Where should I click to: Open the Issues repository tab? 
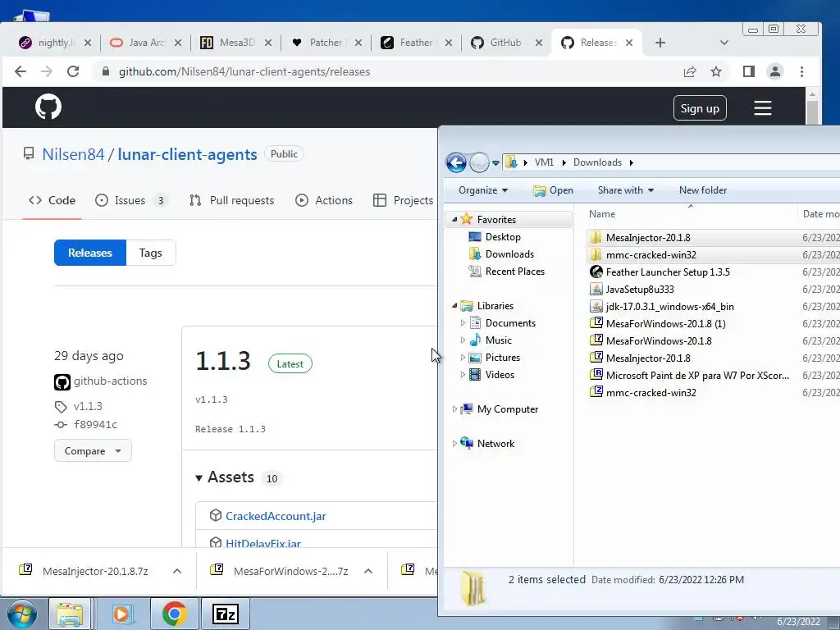[130, 200]
